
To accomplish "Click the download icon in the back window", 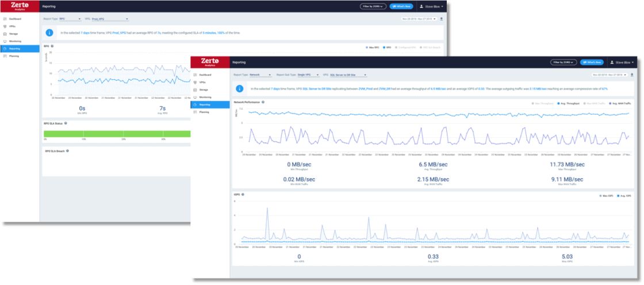I will coord(442,19).
